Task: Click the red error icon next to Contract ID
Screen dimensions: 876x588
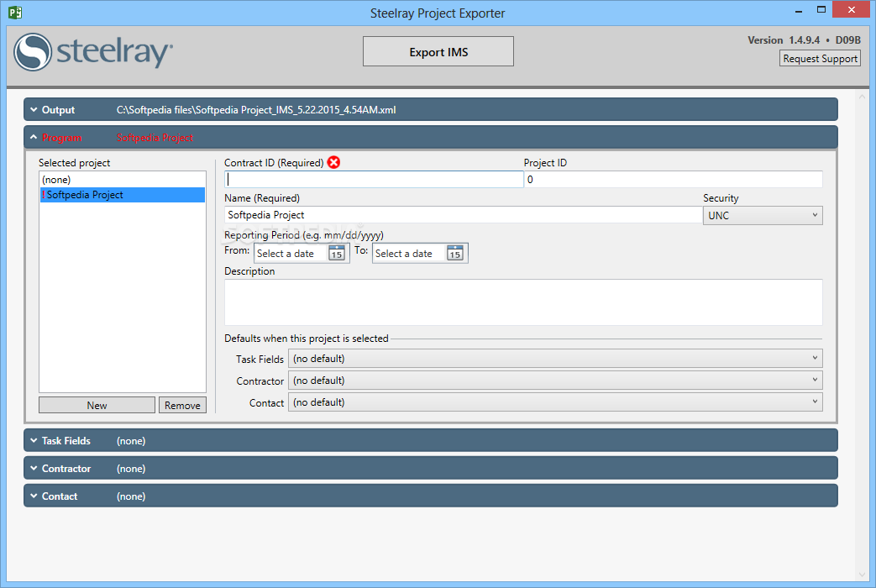Action: (x=333, y=162)
